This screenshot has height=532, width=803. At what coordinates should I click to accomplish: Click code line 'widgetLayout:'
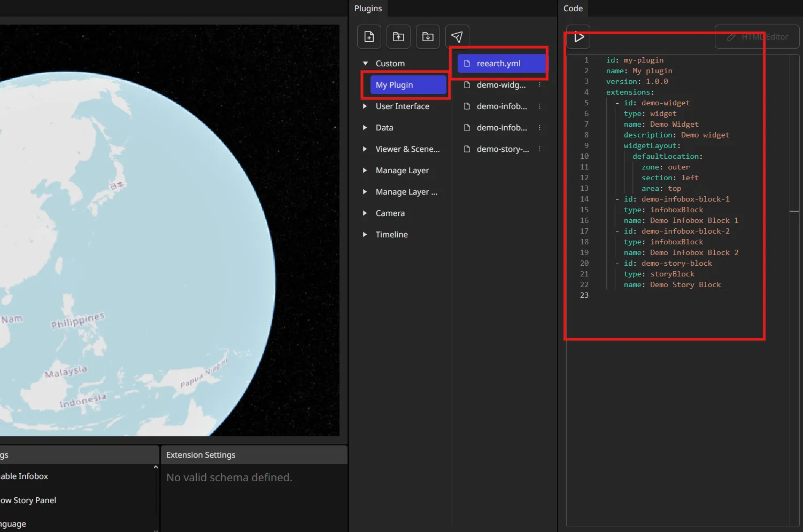click(652, 145)
